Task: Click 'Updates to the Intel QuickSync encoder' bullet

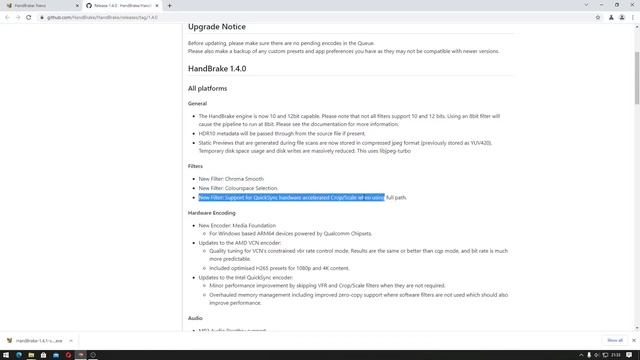Action: click(246, 278)
